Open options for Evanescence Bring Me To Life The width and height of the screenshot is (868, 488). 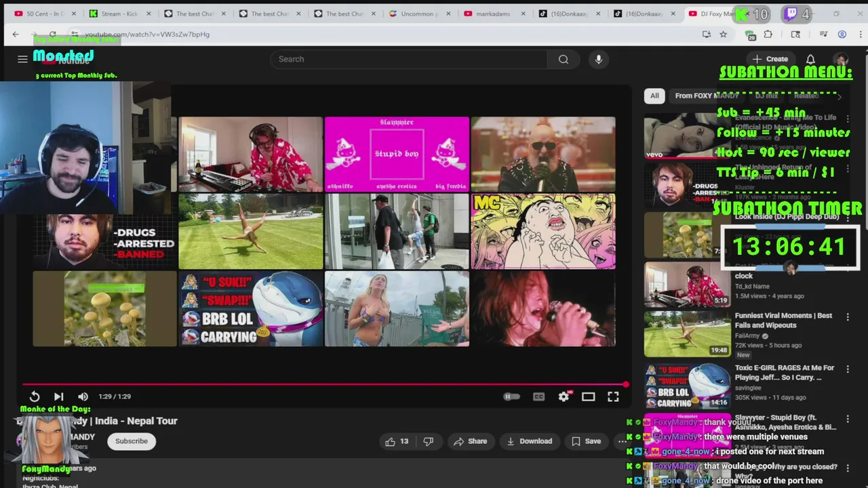point(848,119)
